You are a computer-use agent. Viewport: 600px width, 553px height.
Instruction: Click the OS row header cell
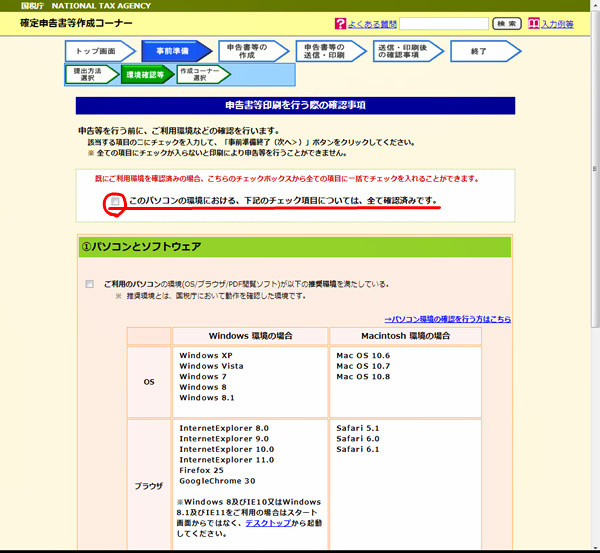point(149,382)
